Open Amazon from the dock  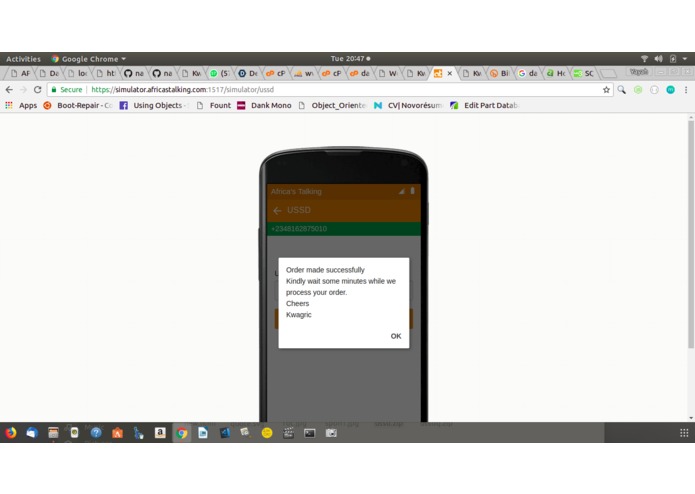click(160, 433)
